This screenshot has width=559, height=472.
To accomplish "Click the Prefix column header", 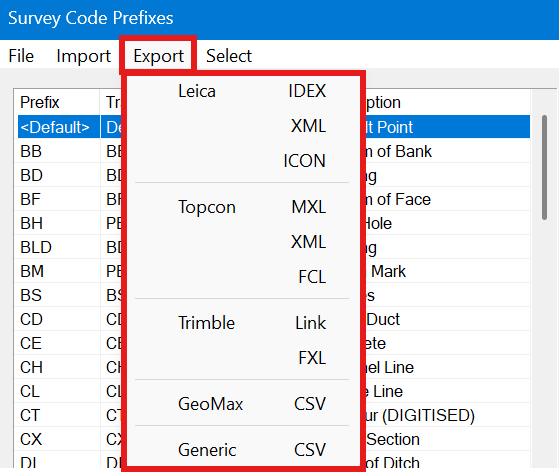I will point(57,102).
